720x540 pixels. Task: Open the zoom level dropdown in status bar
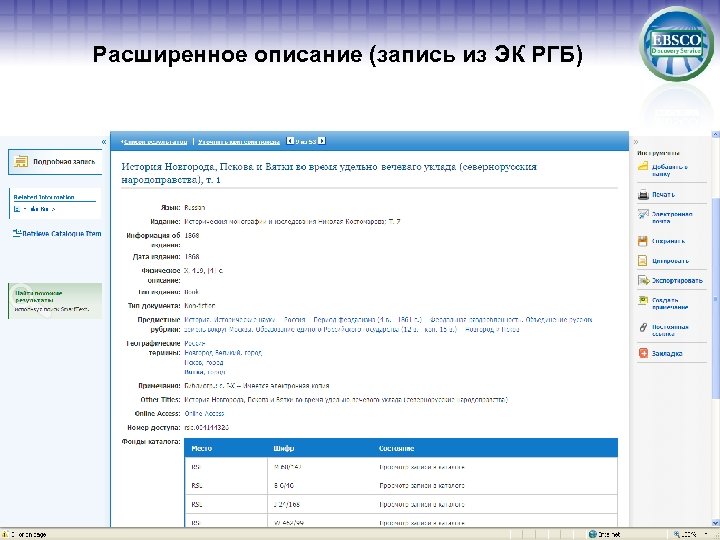(x=706, y=534)
